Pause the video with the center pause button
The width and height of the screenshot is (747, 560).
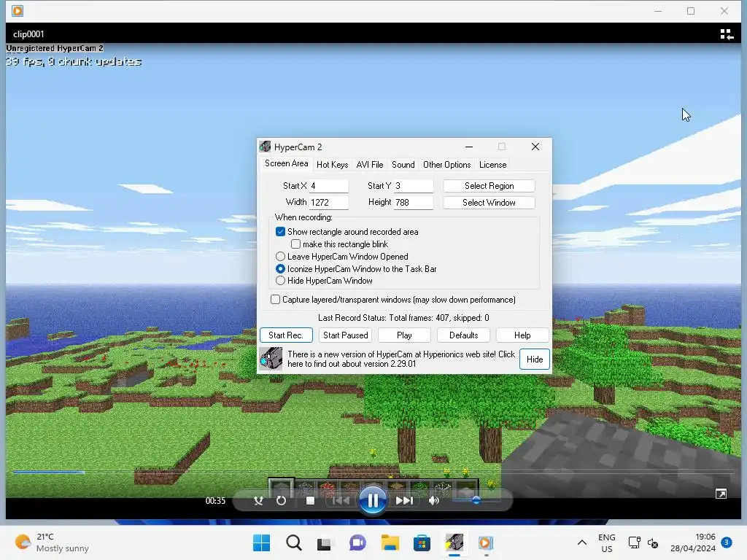[373, 500]
